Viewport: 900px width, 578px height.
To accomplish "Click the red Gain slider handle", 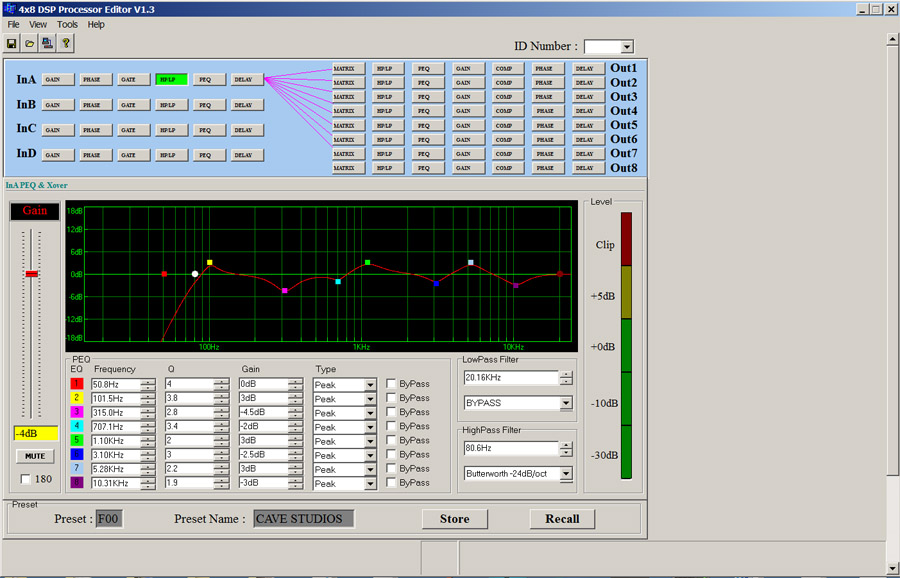I will [32, 273].
